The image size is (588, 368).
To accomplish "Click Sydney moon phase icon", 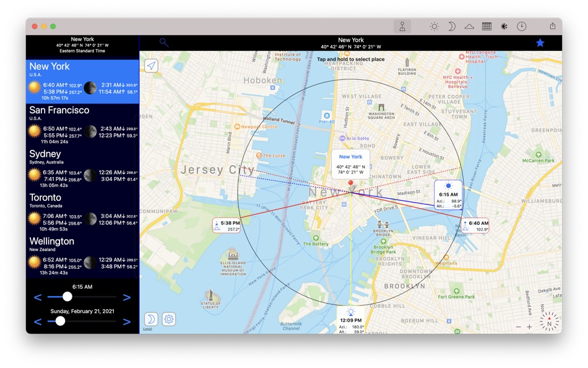I will tap(90, 175).
